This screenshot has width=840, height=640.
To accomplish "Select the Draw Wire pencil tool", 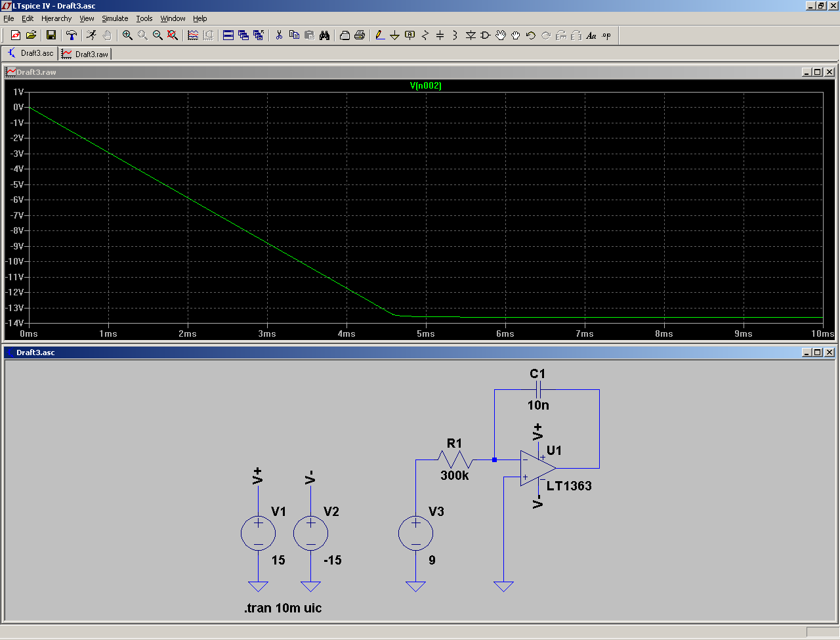I will click(380, 35).
